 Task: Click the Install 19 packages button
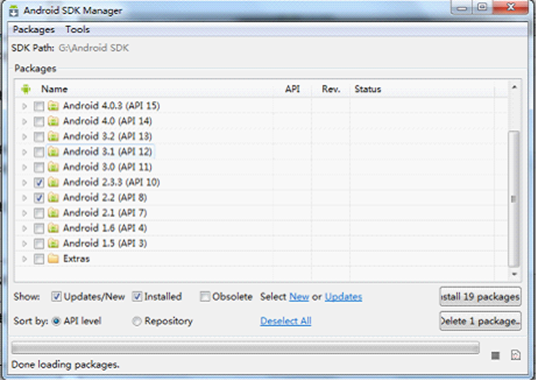coord(480,297)
